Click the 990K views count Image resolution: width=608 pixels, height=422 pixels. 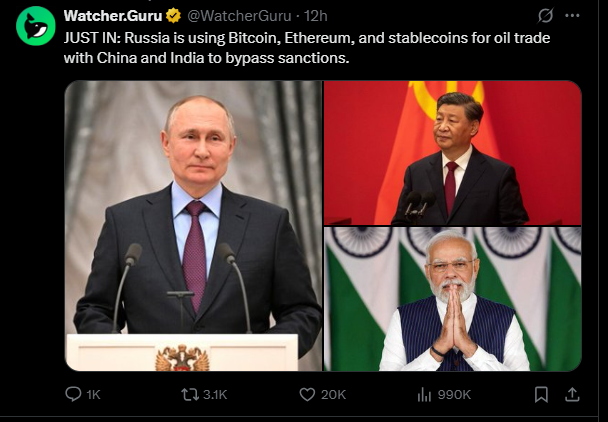point(454,395)
